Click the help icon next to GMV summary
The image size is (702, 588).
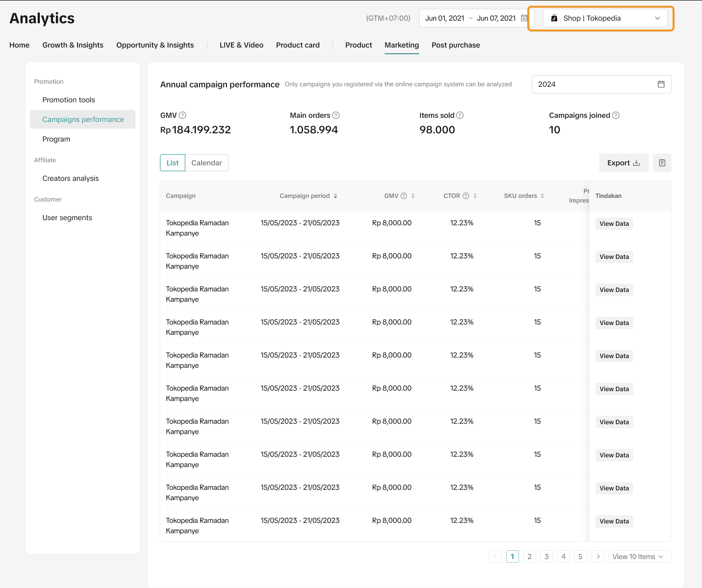click(182, 115)
